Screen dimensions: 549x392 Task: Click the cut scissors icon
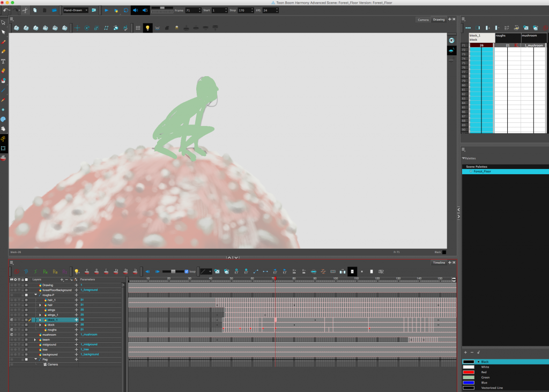25,10
